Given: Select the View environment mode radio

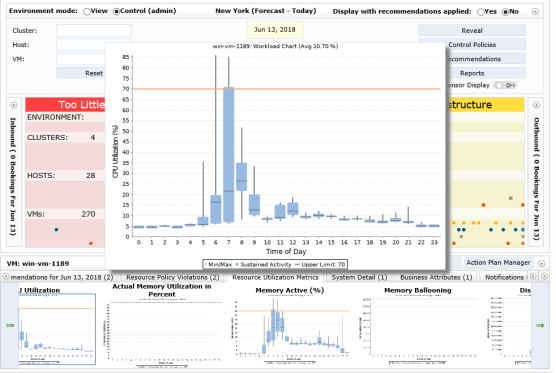Looking at the screenshot, I should pyautogui.click(x=87, y=11).
